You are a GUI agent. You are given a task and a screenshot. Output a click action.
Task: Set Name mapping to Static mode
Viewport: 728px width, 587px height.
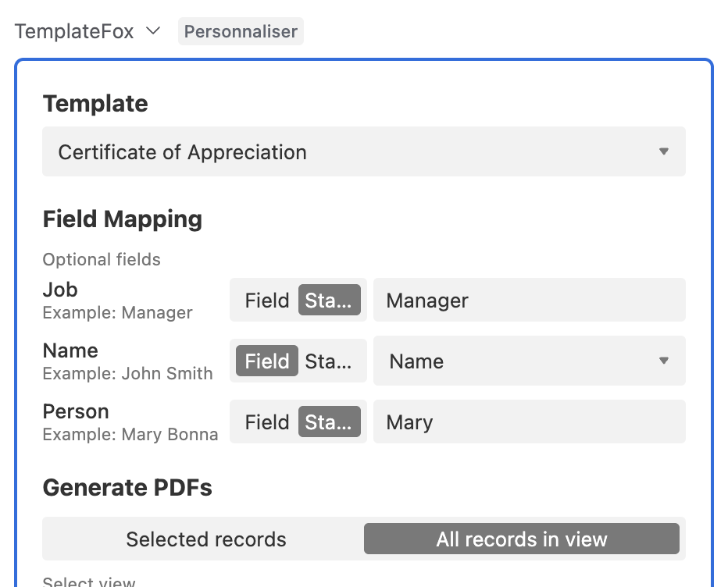click(x=330, y=361)
